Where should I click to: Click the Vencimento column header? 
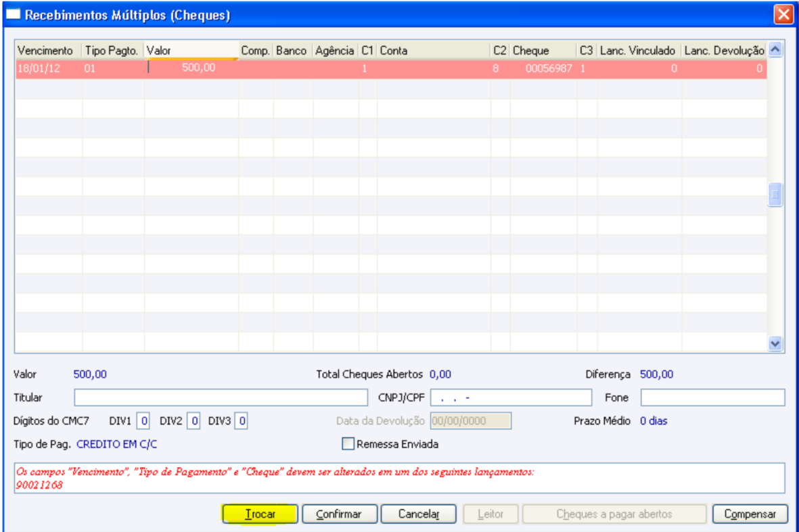(49, 51)
